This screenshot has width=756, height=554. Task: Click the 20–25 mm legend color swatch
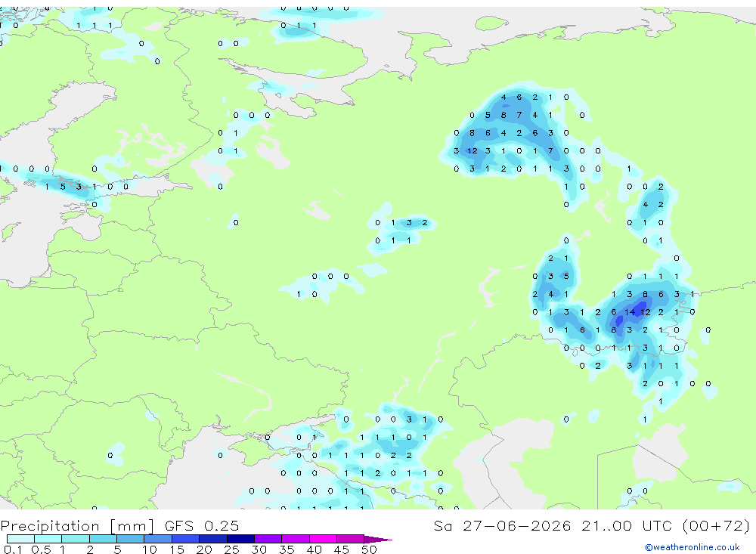tap(213, 539)
